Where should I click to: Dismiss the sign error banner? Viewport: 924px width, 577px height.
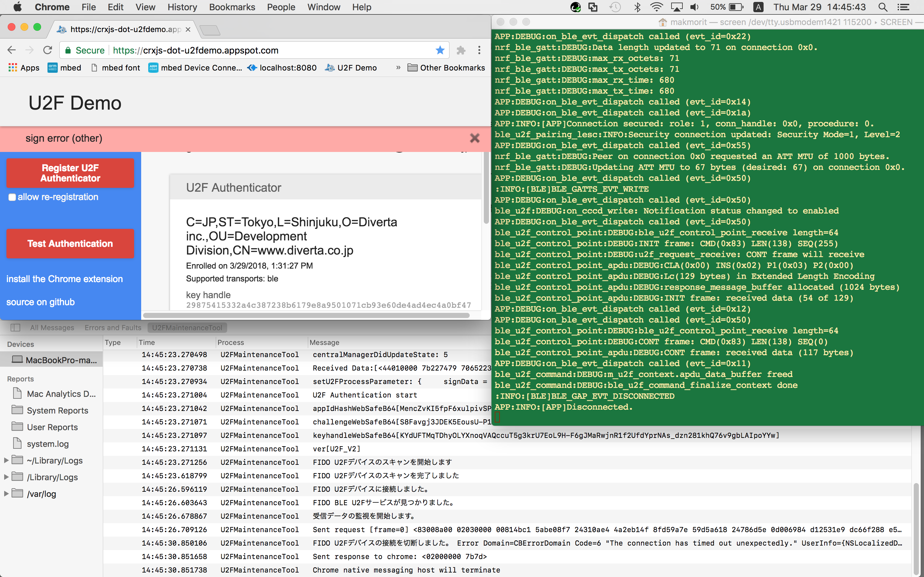point(474,138)
